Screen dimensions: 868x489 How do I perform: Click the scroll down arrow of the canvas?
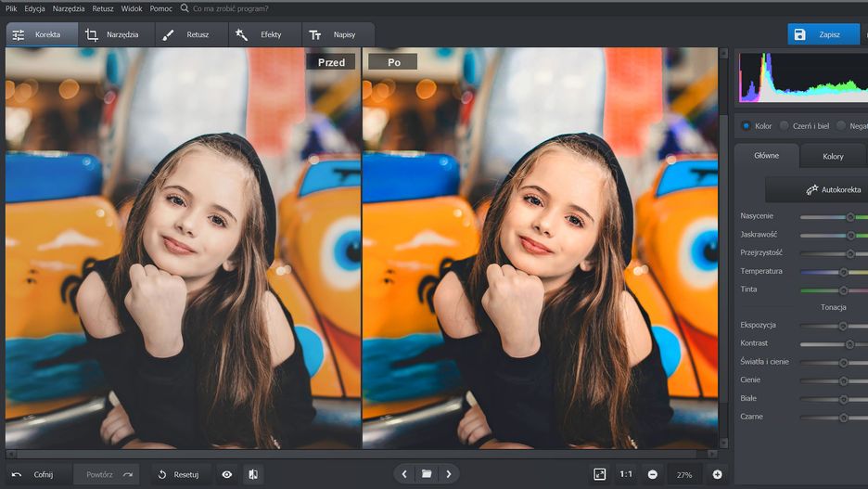click(x=723, y=443)
